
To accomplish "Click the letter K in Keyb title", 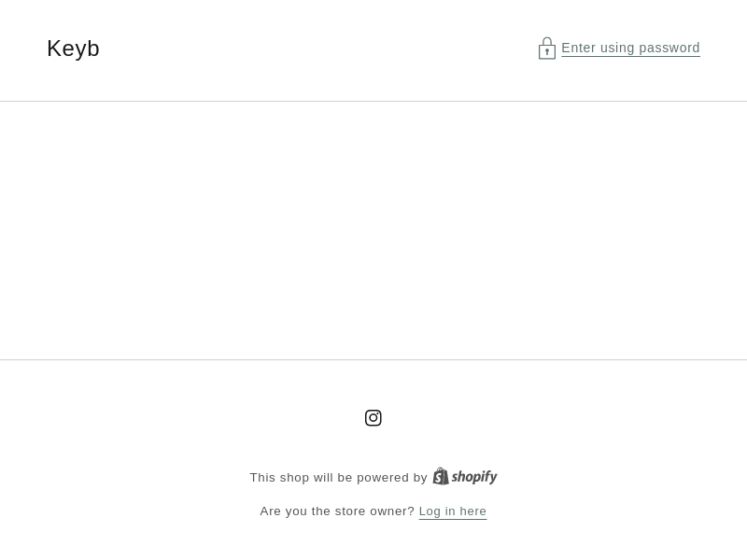I will click(x=54, y=49).
